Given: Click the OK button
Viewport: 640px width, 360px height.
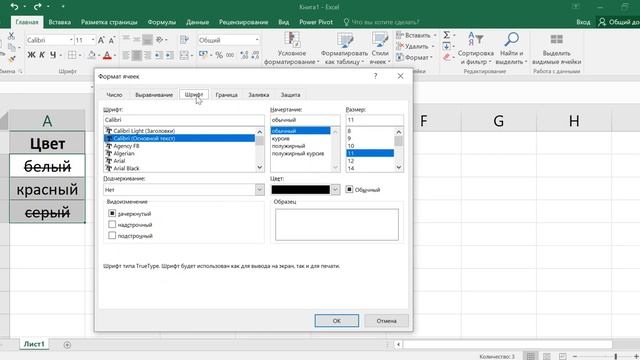Looking at the screenshot, I should point(337,320).
